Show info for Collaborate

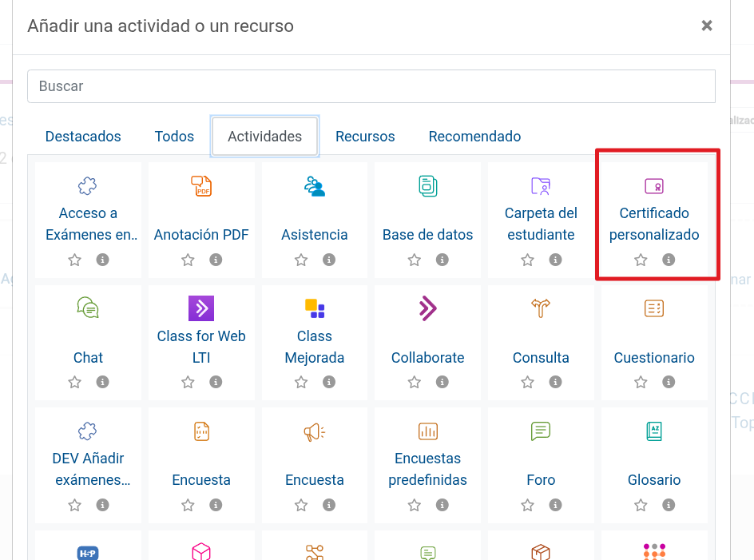coord(442,382)
